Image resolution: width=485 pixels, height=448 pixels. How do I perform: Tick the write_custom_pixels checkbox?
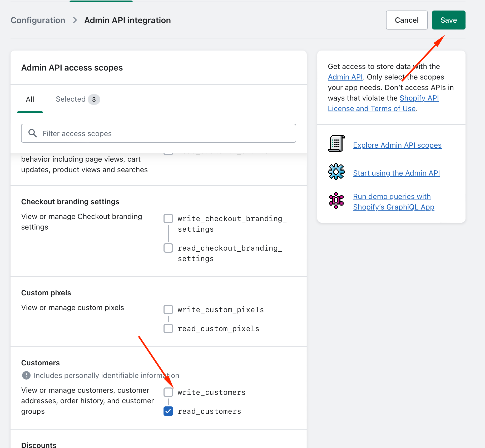168,310
